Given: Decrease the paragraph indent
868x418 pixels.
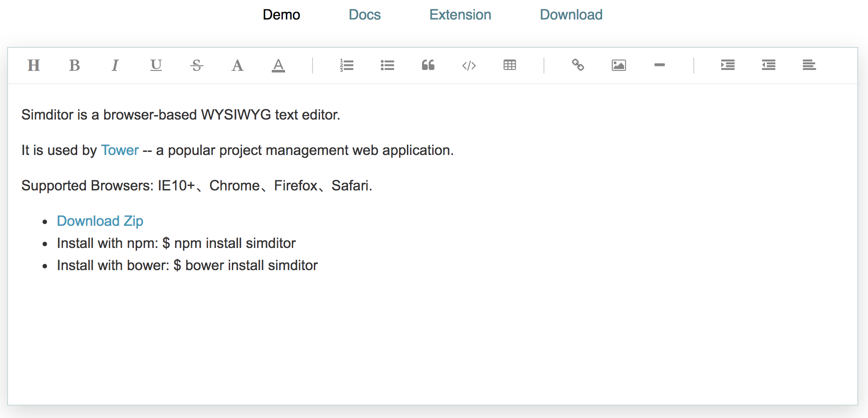Looking at the screenshot, I should pyautogui.click(x=769, y=66).
